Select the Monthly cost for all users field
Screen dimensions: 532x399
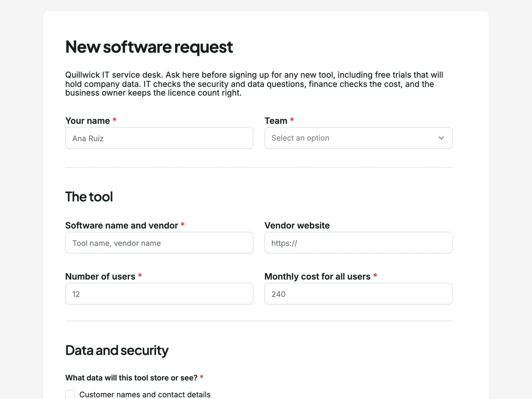358,294
